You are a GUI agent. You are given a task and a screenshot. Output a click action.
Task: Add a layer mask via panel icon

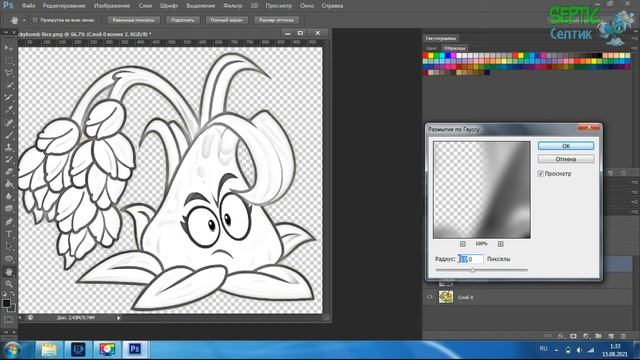(573, 336)
